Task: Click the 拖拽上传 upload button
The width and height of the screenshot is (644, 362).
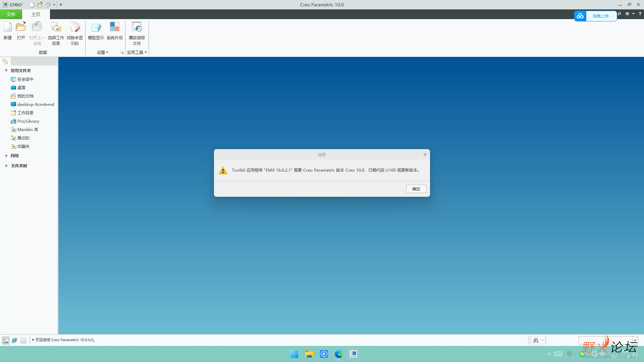Action: point(601,16)
